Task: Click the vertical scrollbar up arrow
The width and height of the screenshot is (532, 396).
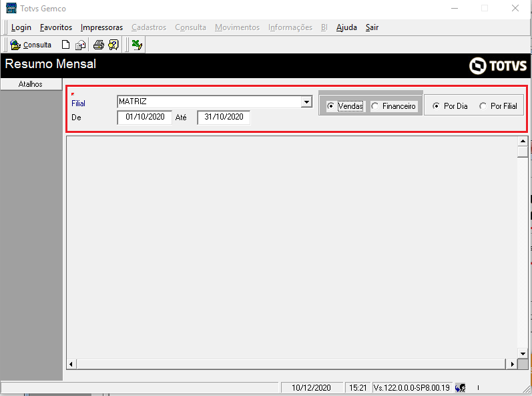Action: [x=523, y=141]
